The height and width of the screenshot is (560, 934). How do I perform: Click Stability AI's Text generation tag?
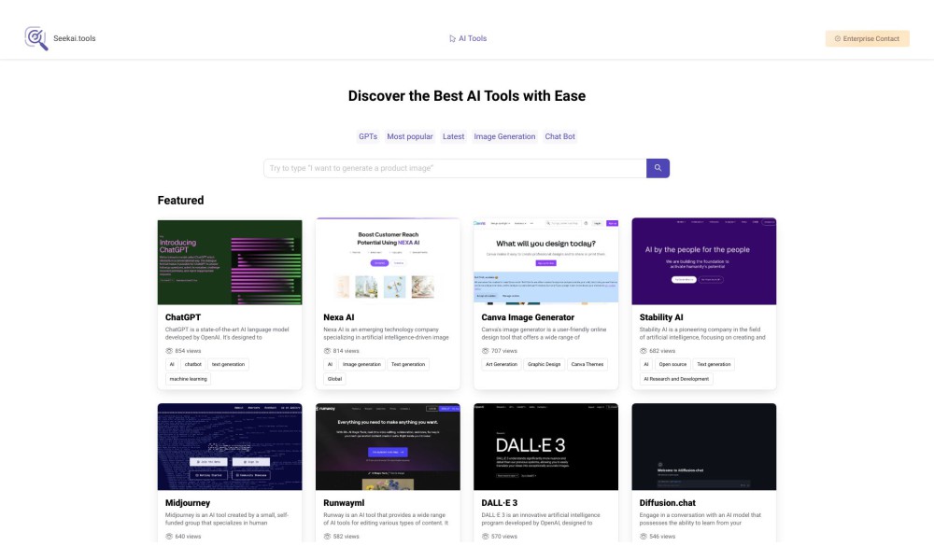pos(714,364)
